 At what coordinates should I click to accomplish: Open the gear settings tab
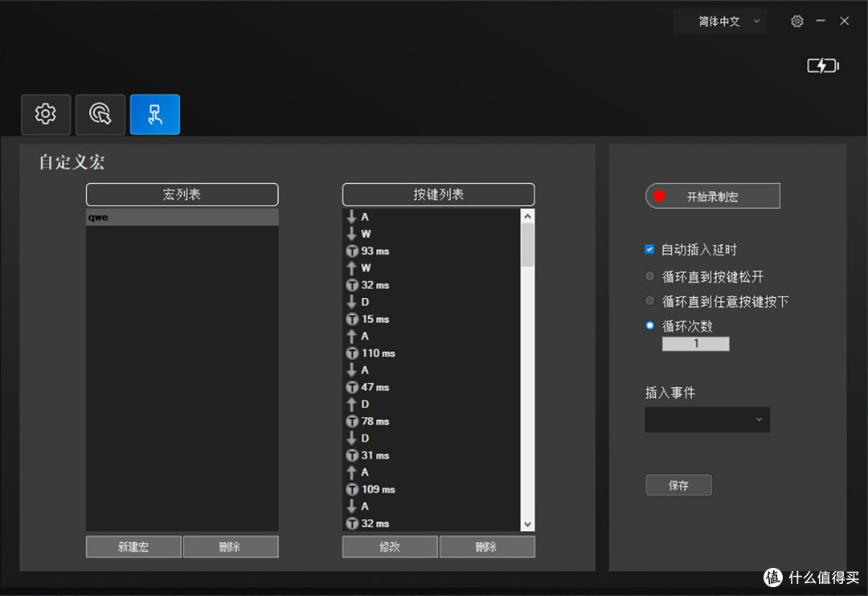coord(46,115)
